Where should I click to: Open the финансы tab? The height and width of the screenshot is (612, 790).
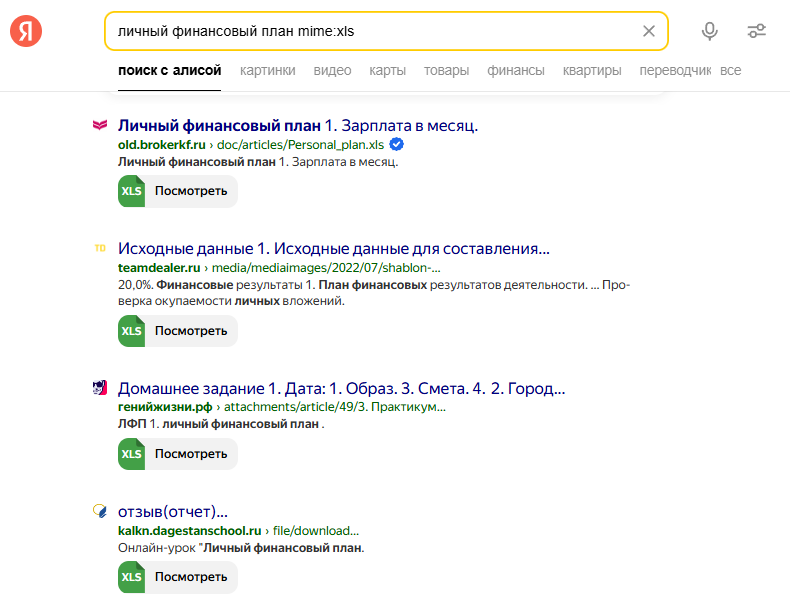click(516, 71)
